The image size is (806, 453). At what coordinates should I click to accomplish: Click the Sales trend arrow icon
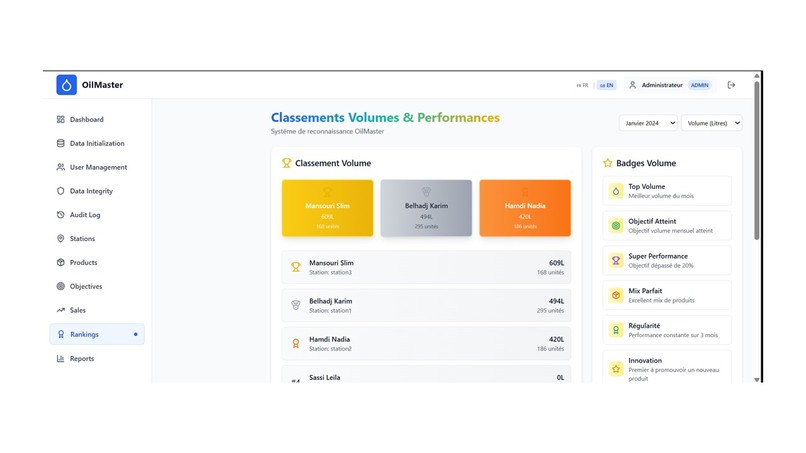point(61,310)
